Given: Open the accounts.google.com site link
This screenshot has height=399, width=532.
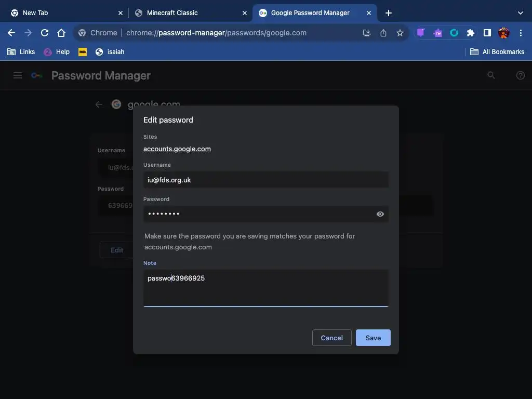Looking at the screenshot, I should pos(177,149).
